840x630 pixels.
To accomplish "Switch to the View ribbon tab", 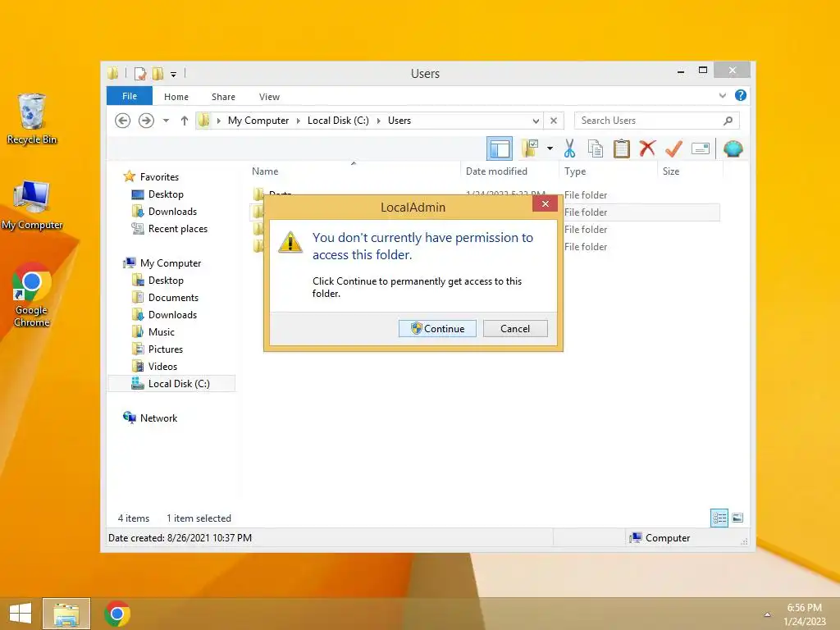I will pos(269,97).
